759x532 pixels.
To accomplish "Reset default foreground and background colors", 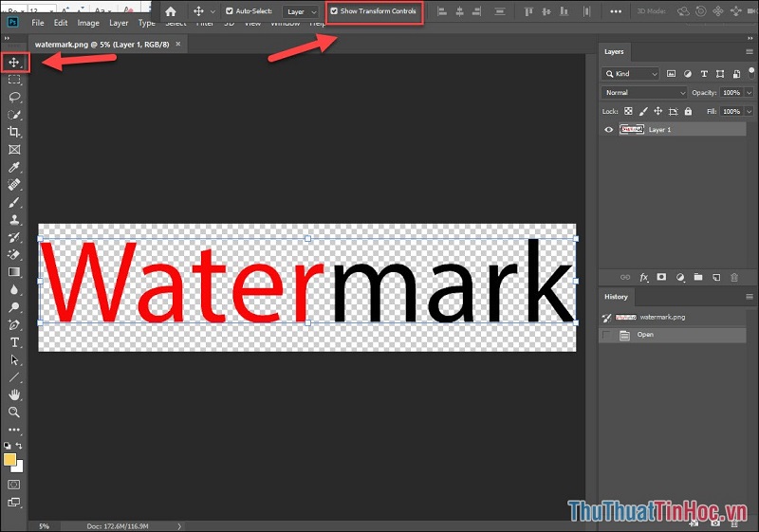I will click(7, 446).
